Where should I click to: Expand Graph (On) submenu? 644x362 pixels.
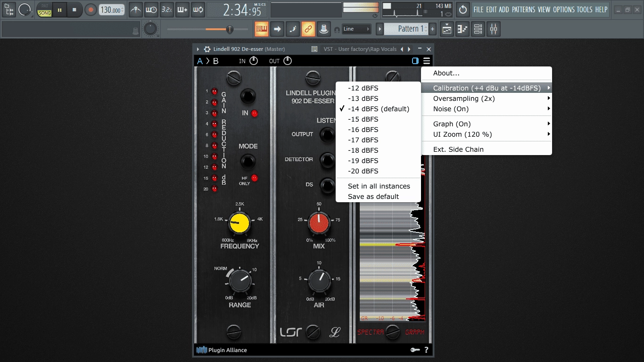pos(487,124)
